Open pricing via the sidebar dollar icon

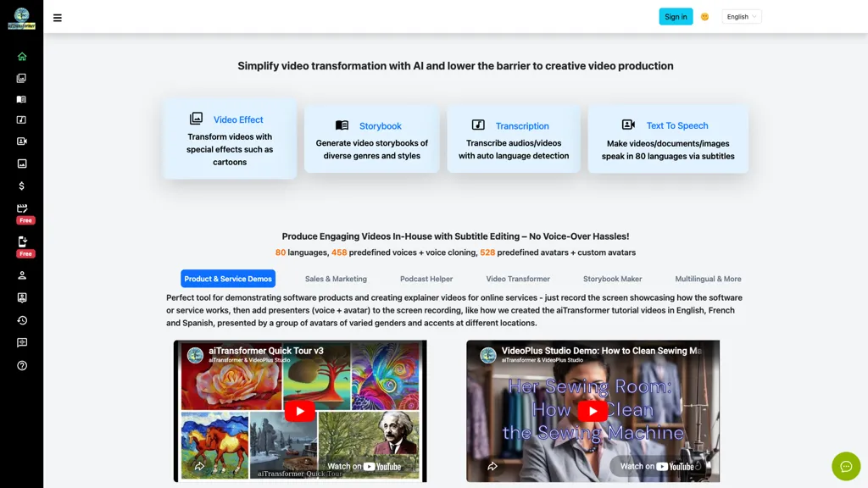(21, 186)
